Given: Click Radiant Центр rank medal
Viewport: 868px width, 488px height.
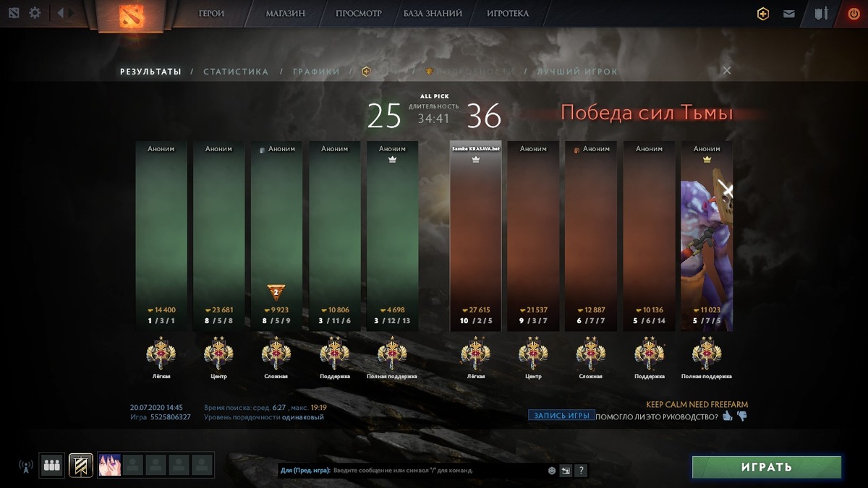Looking at the screenshot, I should (x=218, y=354).
